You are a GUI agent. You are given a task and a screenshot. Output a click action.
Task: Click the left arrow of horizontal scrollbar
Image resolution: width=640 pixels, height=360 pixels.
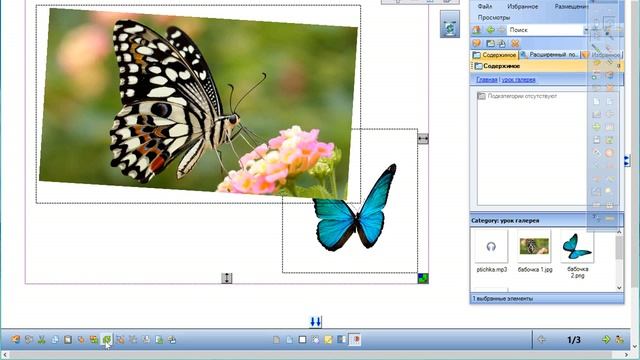(5, 355)
